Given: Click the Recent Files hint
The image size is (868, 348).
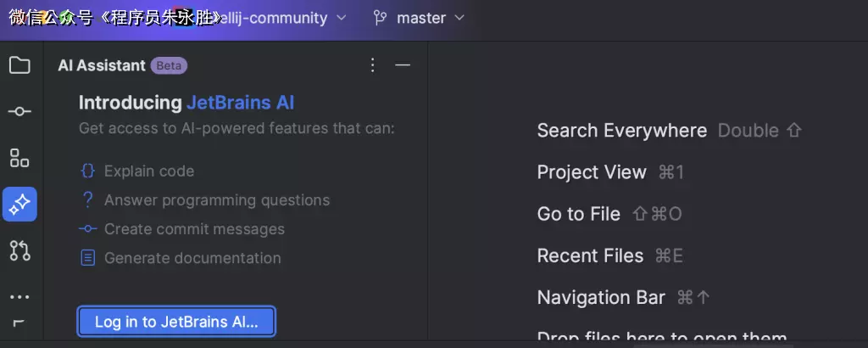Looking at the screenshot, I should tap(590, 255).
